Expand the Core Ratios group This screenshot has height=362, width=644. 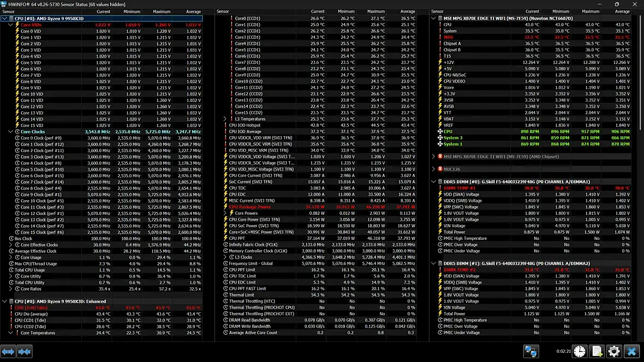click(11, 289)
